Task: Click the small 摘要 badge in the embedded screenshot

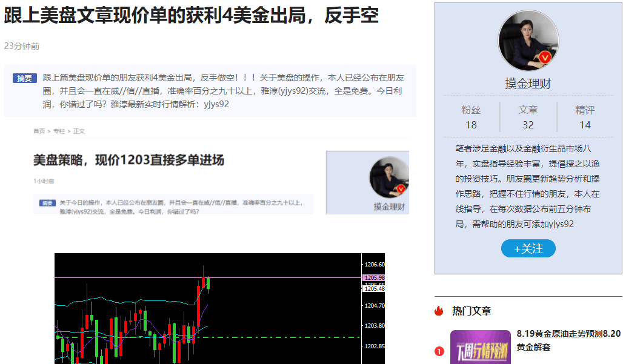Action: [x=47, y=203]
